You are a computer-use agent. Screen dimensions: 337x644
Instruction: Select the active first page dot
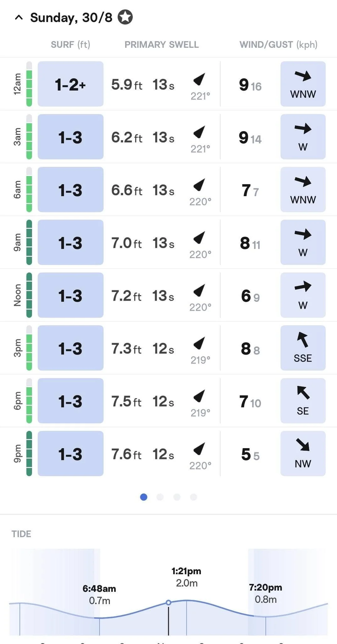[144, 497]
